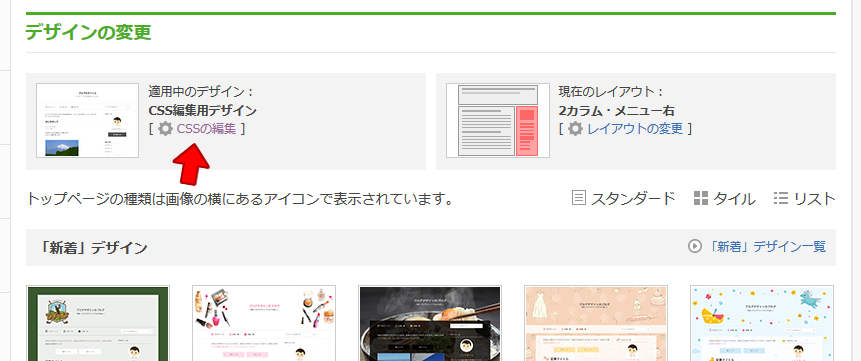Click the arrow icon before 「新着」デザイン一覧
This screenshot has height=361, width=861.
695,247
